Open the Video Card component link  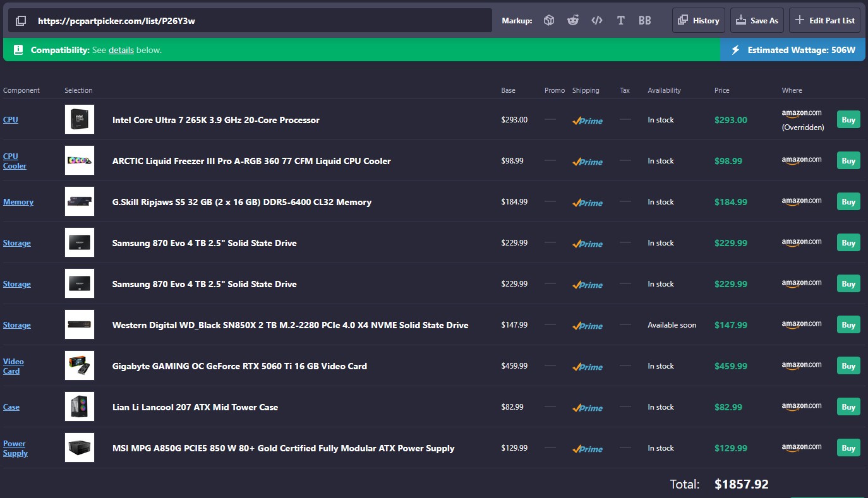13,366
